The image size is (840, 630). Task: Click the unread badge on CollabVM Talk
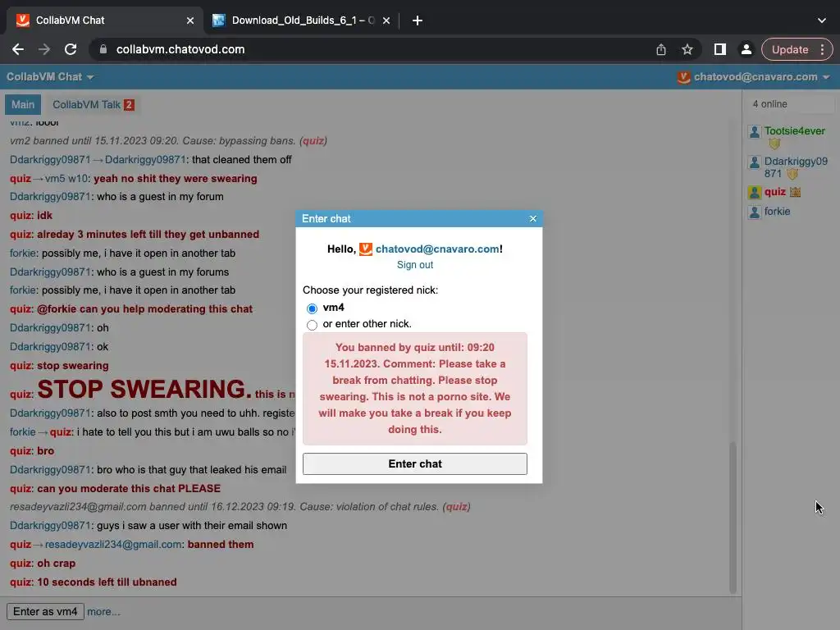tap(129, 104)
